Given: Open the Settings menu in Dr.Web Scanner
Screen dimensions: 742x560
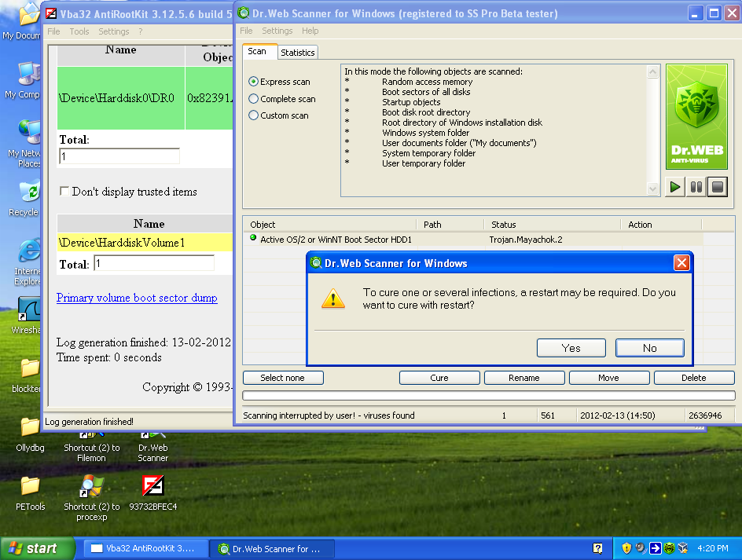Looking at the screenshot, I should (277, 31).
